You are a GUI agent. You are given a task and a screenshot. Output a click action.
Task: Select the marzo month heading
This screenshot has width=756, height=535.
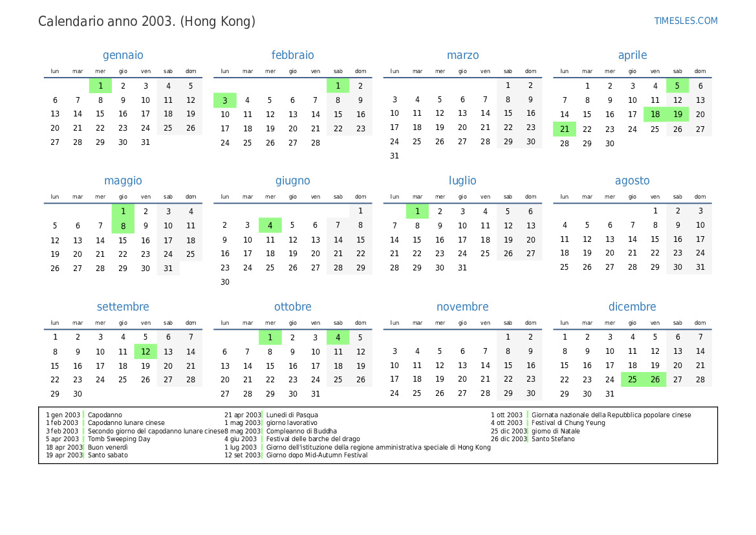(x=463, y=55)
